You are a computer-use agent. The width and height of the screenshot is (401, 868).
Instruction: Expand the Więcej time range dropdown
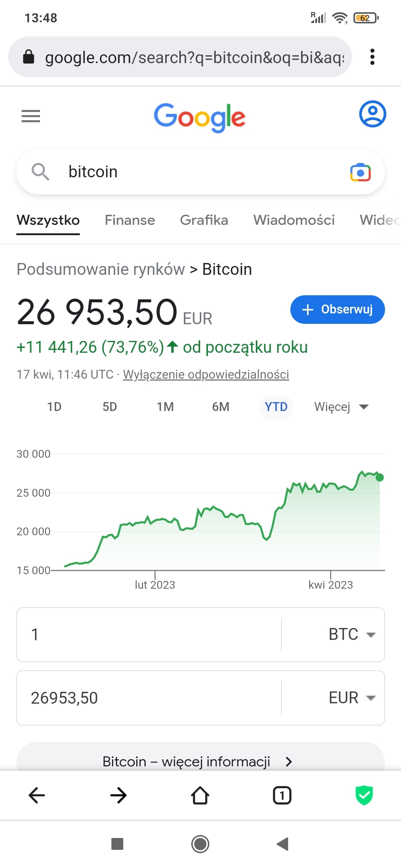[x=341, y=407]
